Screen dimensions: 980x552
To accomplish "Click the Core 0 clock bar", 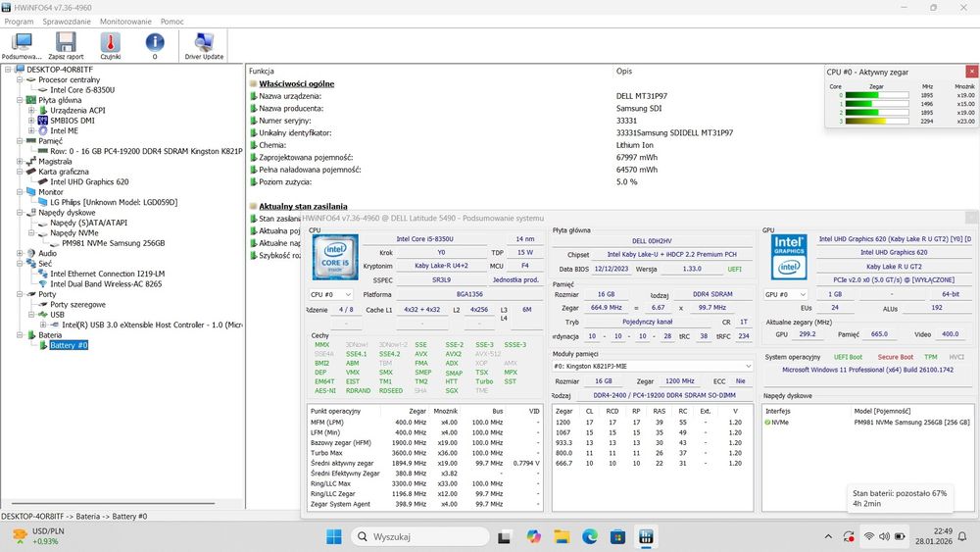I will pyautogui.click(x=877, y=95).
